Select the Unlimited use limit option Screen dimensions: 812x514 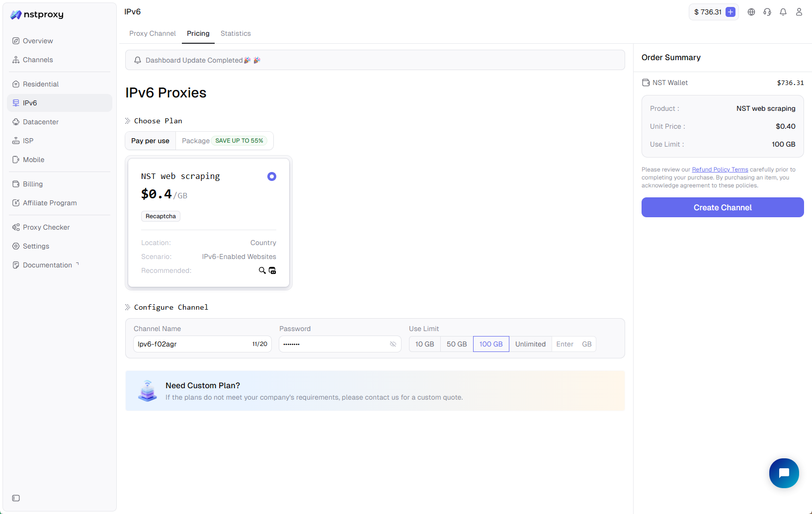click(530, 344)
